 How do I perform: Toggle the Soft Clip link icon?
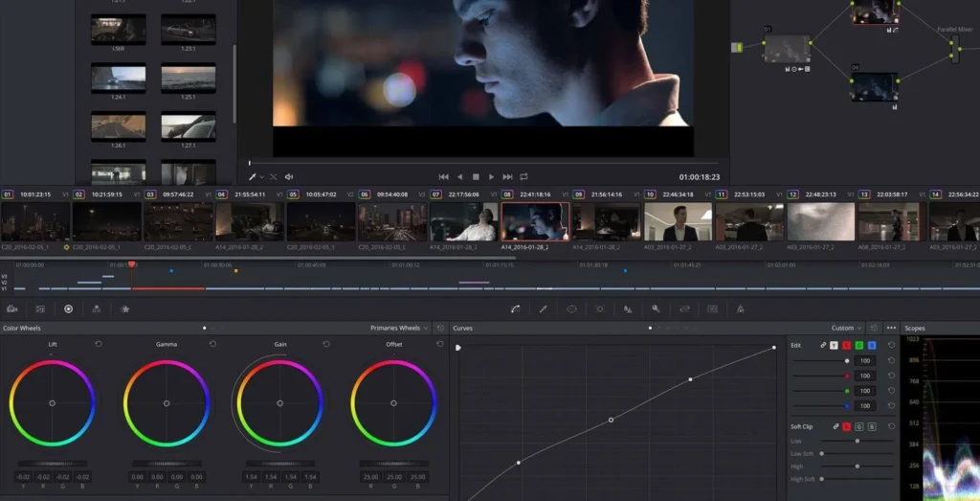coord(835,426)
